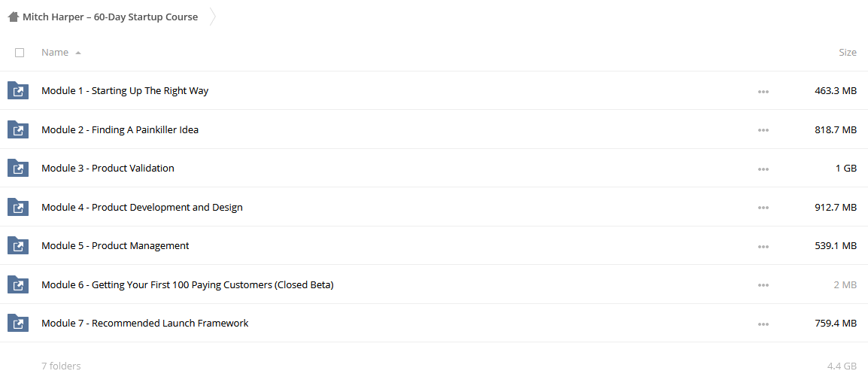
Task: Open Module 3 shared folder icon
Action: point(18,169)
